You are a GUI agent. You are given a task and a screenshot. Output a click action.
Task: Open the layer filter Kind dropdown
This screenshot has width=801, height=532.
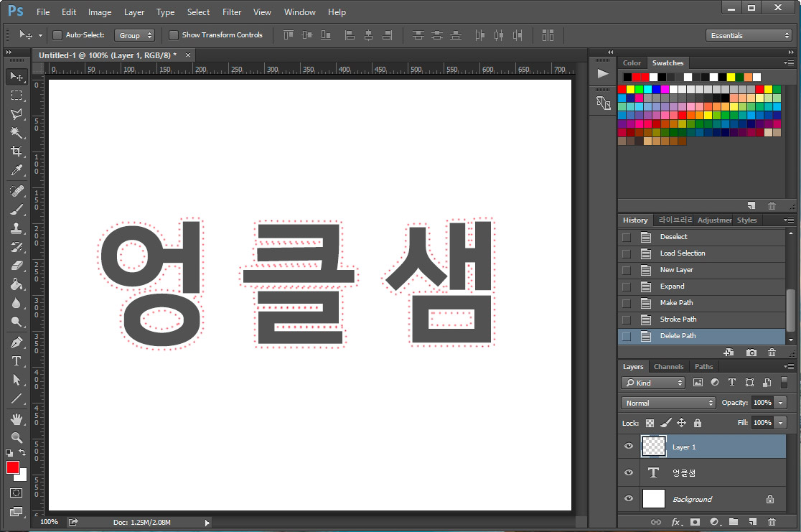click(653, 382)
